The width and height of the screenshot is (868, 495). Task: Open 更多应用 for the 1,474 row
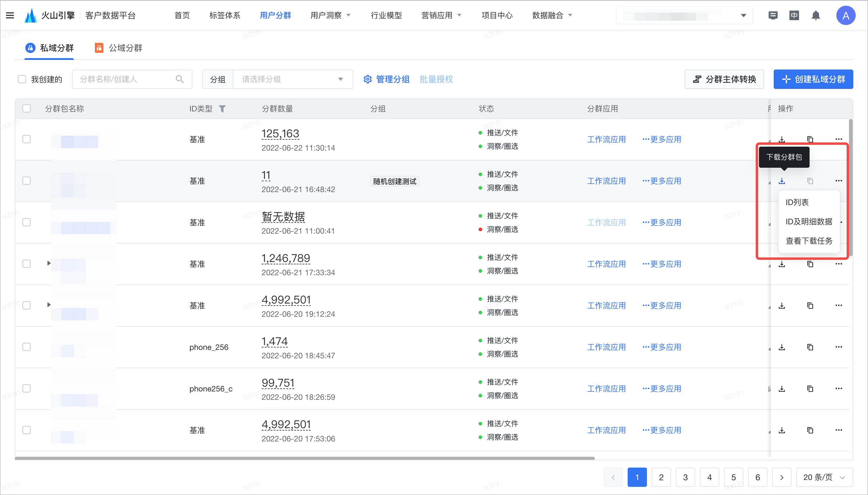coord(662,347)
